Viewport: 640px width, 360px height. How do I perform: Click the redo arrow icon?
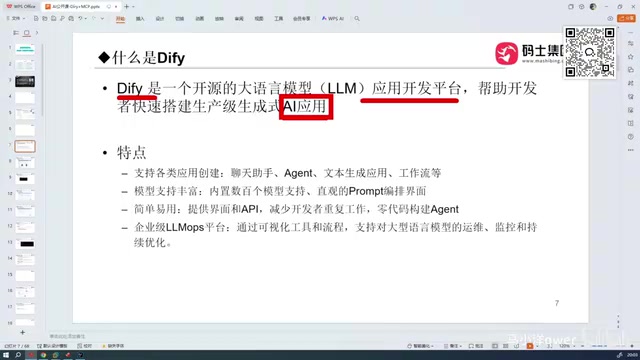coord(94,18)
